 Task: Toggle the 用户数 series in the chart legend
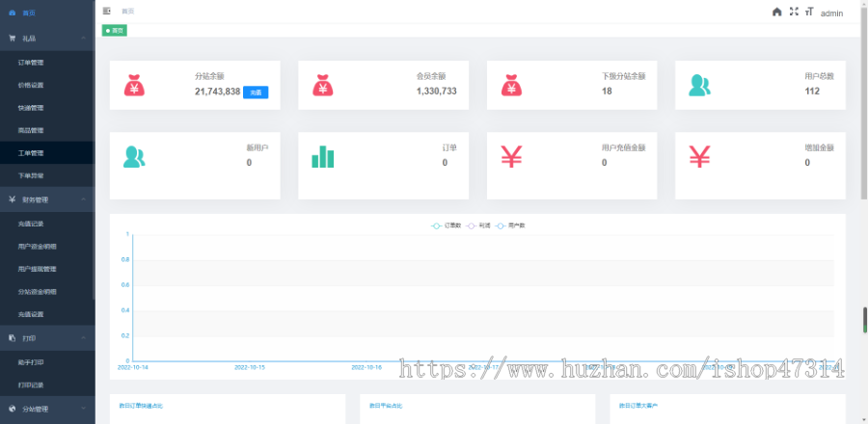(510, 225)
